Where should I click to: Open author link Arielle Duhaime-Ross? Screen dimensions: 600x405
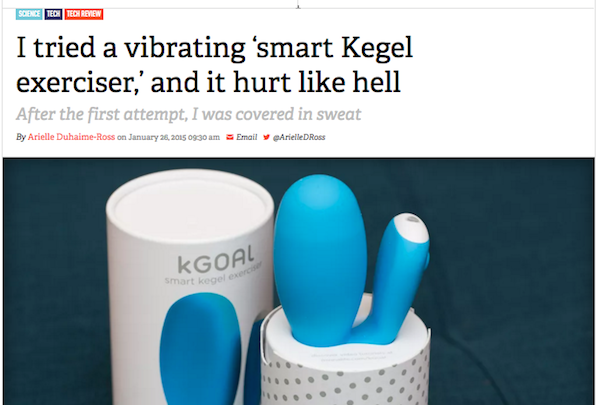(71, 137)
